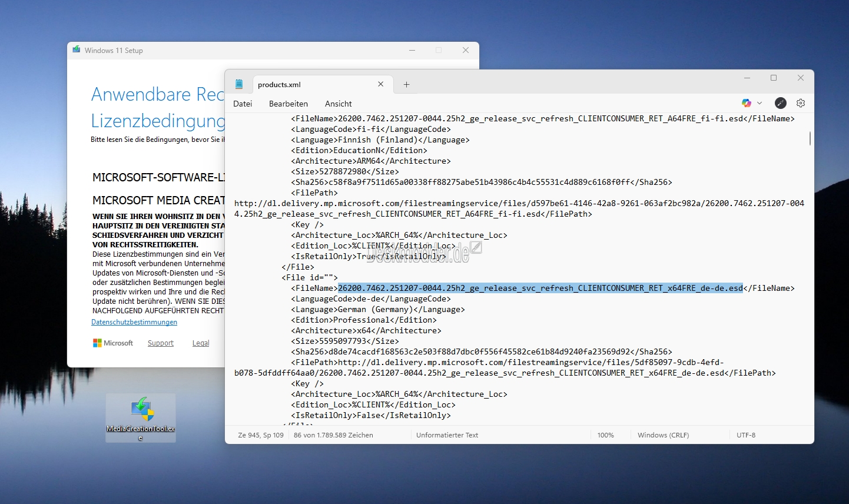Click the Support link in setup
This screenshot has width=849, height=504.
click(160, 343)
